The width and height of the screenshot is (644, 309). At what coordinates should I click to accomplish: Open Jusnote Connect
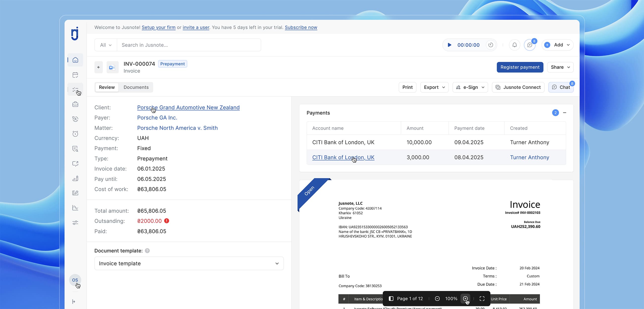[518, 87]
